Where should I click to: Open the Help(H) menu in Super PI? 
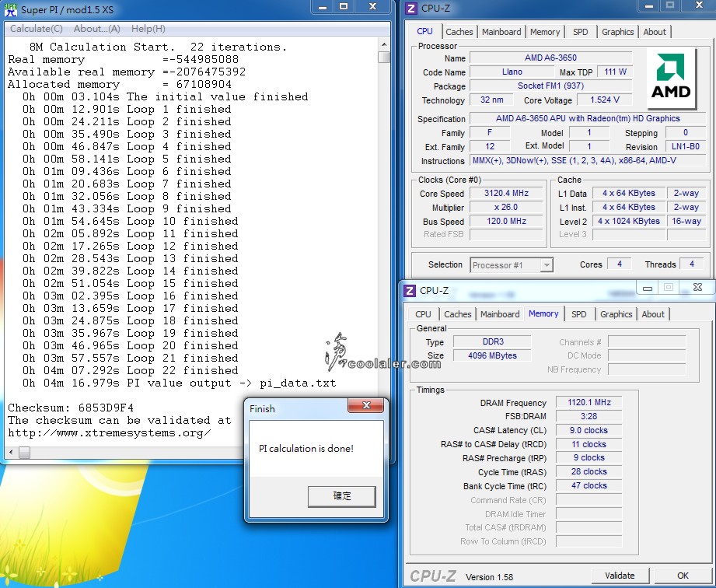click(148, 29)
